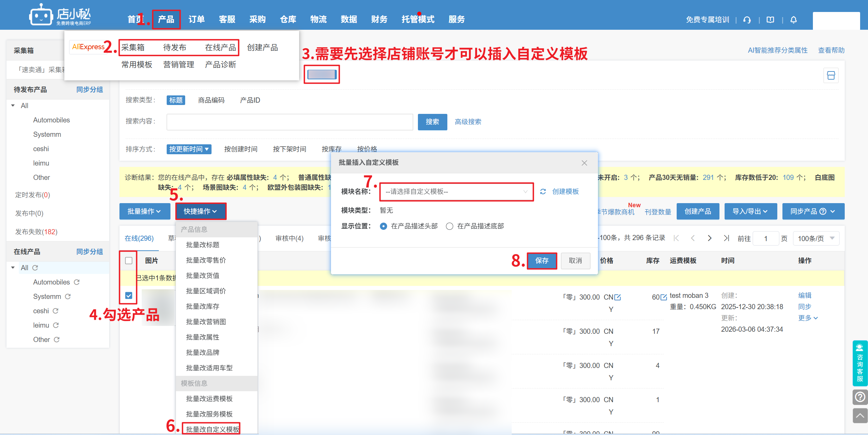Click refresh icon beside 创建模板
The height and width of the screenshot is (435, 868).
(543, 192)
